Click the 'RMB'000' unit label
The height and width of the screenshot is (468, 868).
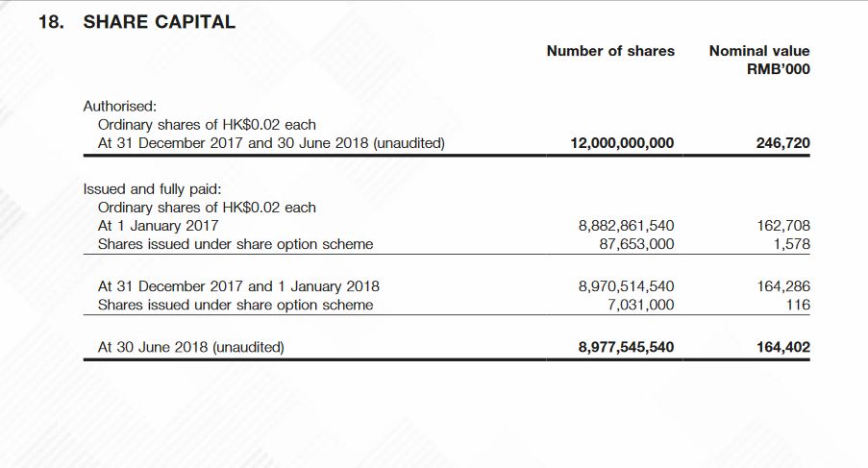tap(778, 69)
